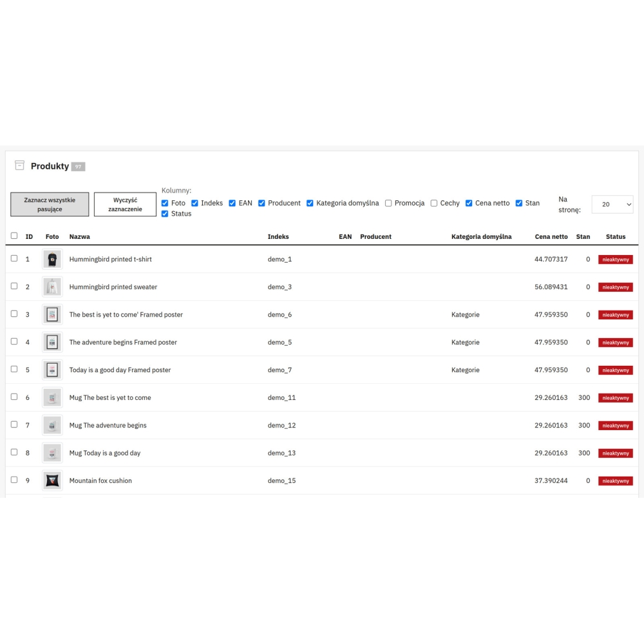Toggle the Producent column checkbox
The image size is (644, 644).
[261, 204]
